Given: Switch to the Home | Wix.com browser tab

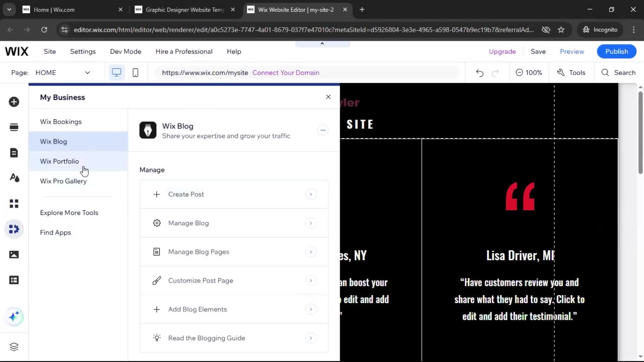Looking at the screenshot, I should 72,10.
